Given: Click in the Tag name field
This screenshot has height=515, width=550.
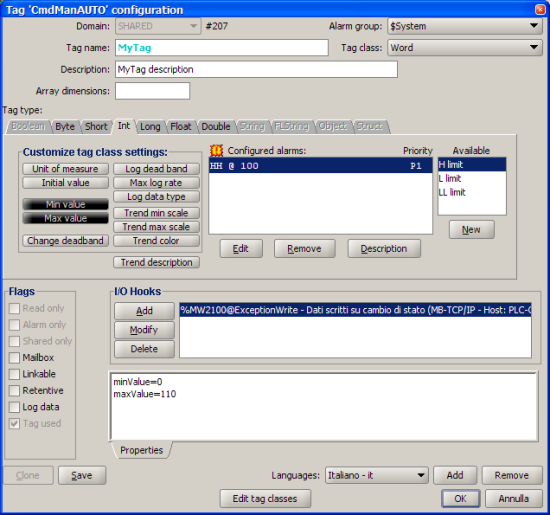Looking at the screenshot, I should click(x=222, y=48).
